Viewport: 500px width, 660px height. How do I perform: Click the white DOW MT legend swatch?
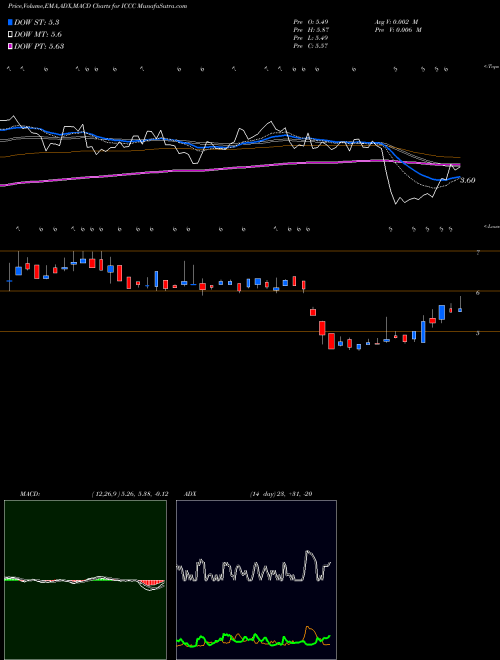tap(10, 35)
